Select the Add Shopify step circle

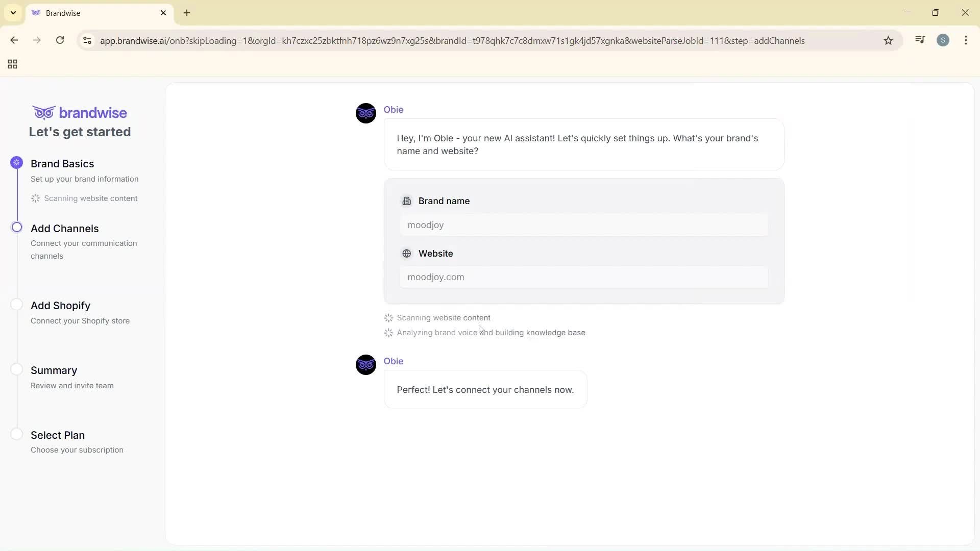[x=16, y=304]
